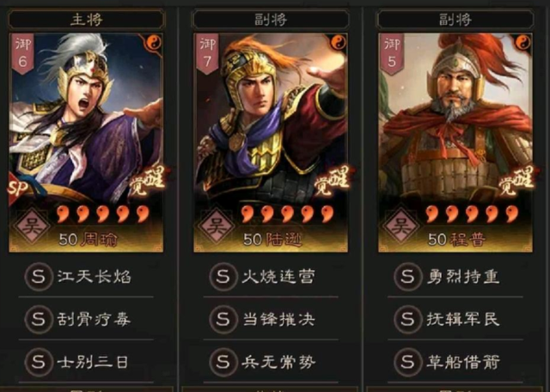Click the S rank icon beside 兵无常势
This screenshot has height=392, width=550.
point(223,362)
